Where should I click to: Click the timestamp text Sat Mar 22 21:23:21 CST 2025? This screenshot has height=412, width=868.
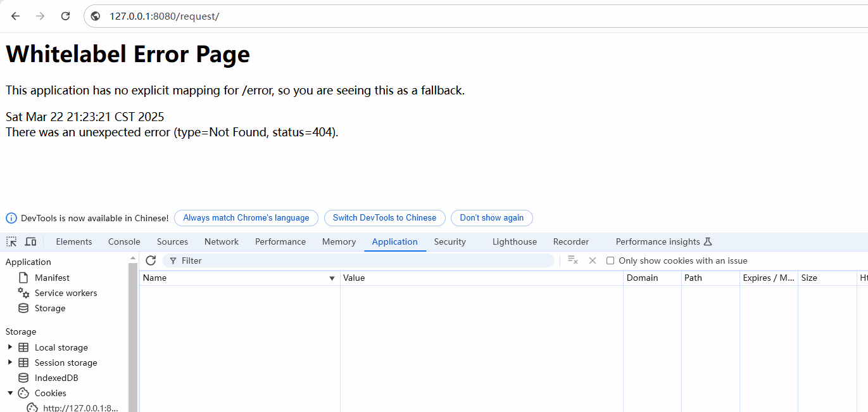pyautogui.click(x=85, y=117)
